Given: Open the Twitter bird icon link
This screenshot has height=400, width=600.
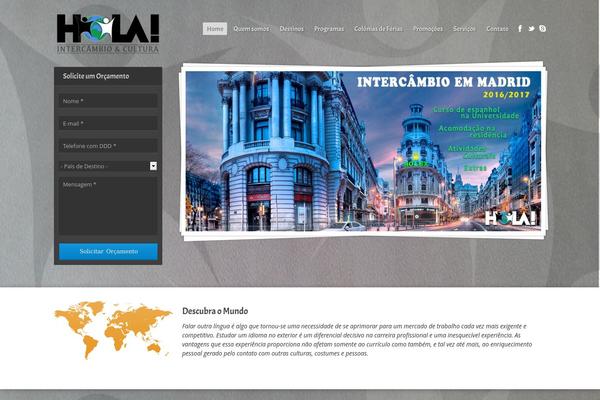Looking at the screenshot, I should coord(531,29).
